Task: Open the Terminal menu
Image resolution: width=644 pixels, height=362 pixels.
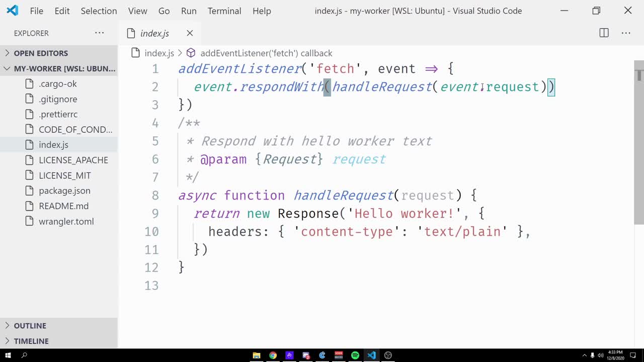Action: 224,11
